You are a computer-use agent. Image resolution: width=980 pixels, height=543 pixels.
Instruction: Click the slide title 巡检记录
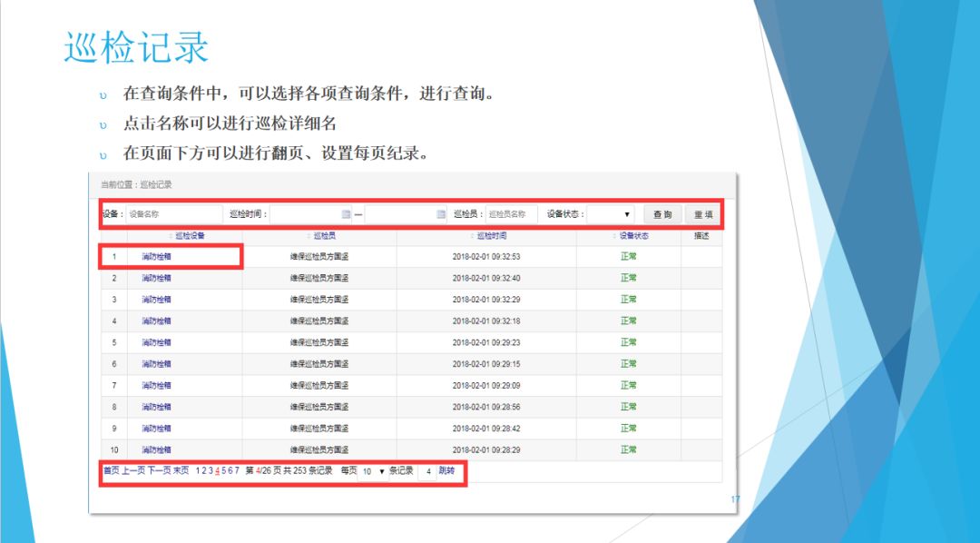click(x=135, y=47)
